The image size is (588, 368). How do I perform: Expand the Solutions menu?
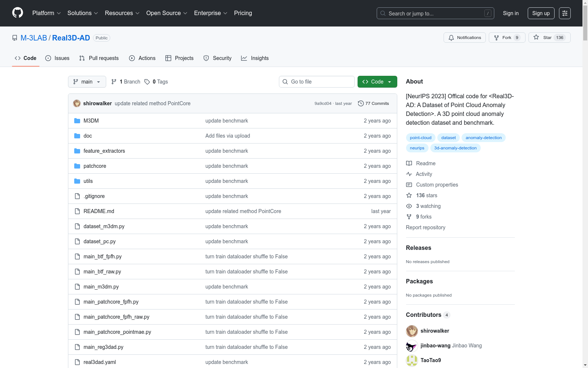pyautogui.click(x=83, y=13)
